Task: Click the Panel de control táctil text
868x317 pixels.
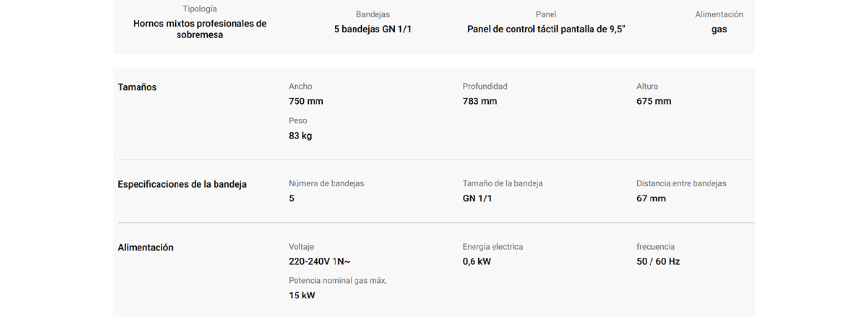Action: [513, 29]
